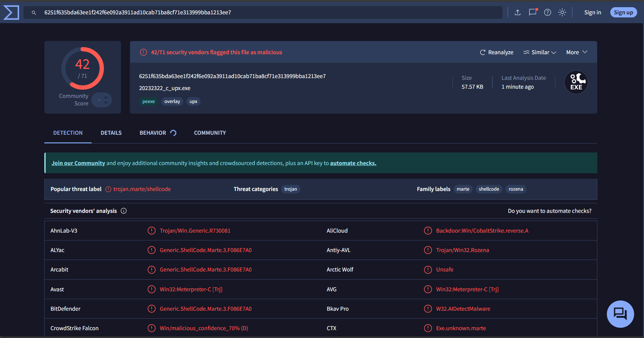Image resolution: width=644 pixels, height=338 pixels.
Task: Click the overlay tag
Action: (x=172, y=101)
